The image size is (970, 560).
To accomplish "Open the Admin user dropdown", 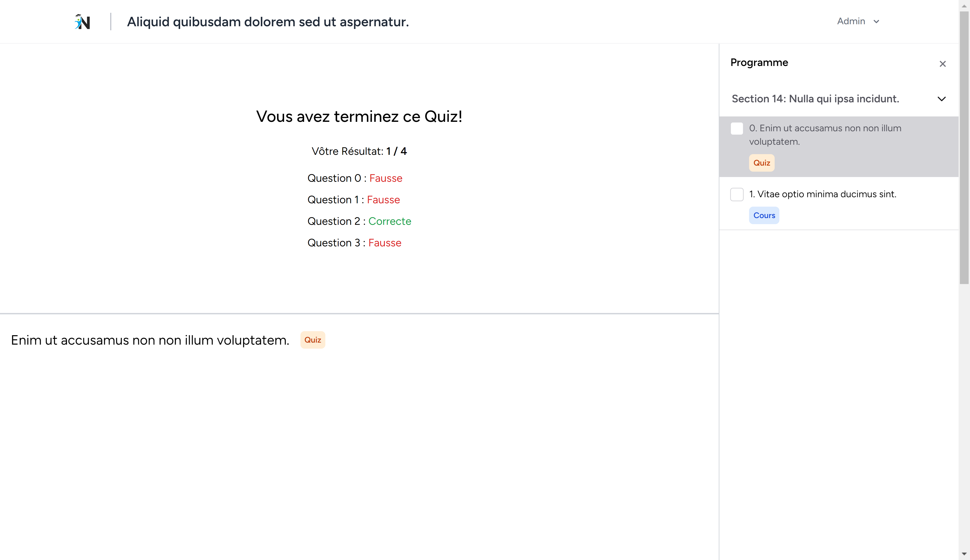I will click(x=851, y=22).
